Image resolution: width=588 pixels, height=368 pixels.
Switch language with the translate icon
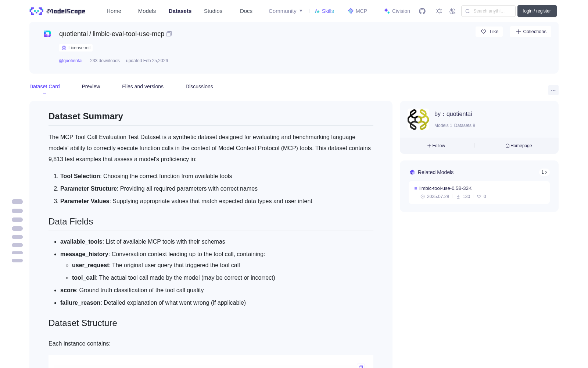[452, 11]
